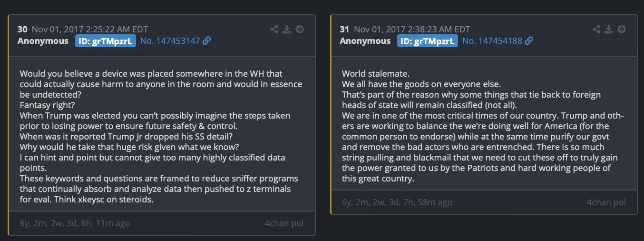644x241 pixels.
Task: Select the ID: grTMpzrL badge on post 30
Action: pos(106,41)
